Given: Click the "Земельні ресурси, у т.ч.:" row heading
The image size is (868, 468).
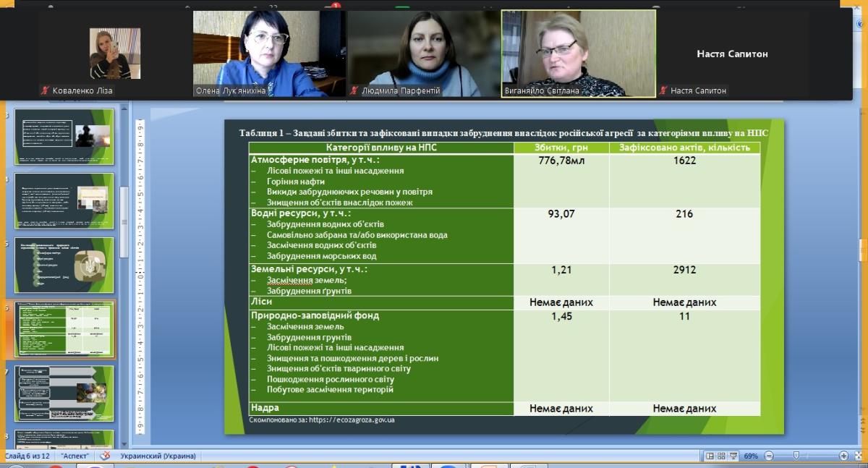Looking at the screenshot, I should tap(309, 269).
